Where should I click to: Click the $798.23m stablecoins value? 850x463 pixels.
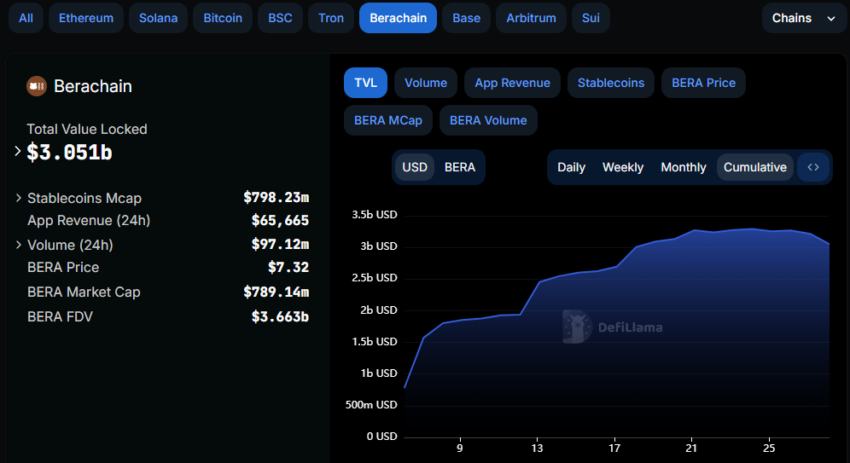tap(276, 197)
